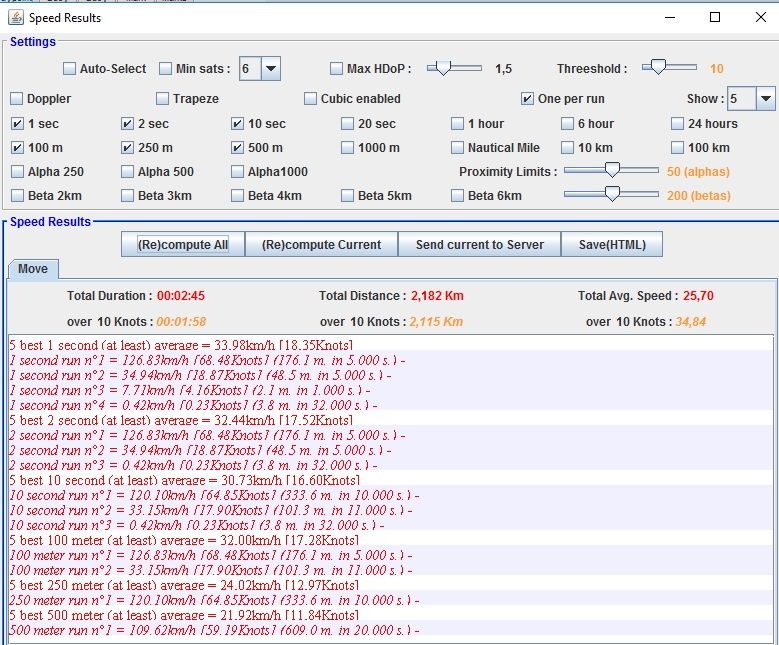Click the Total Avg. Speed value 25,70

click(x=698, y=296)
